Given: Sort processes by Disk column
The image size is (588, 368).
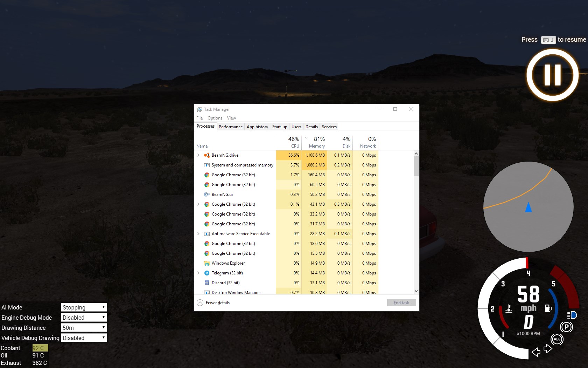Looking at the screenshot, I should click(340, 142).
